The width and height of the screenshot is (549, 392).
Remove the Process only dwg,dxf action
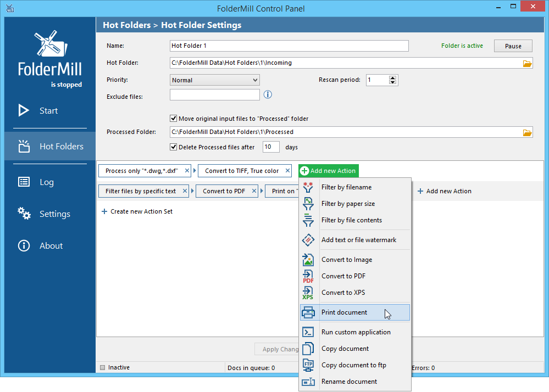pyautogui.click(x=187, y=171)
